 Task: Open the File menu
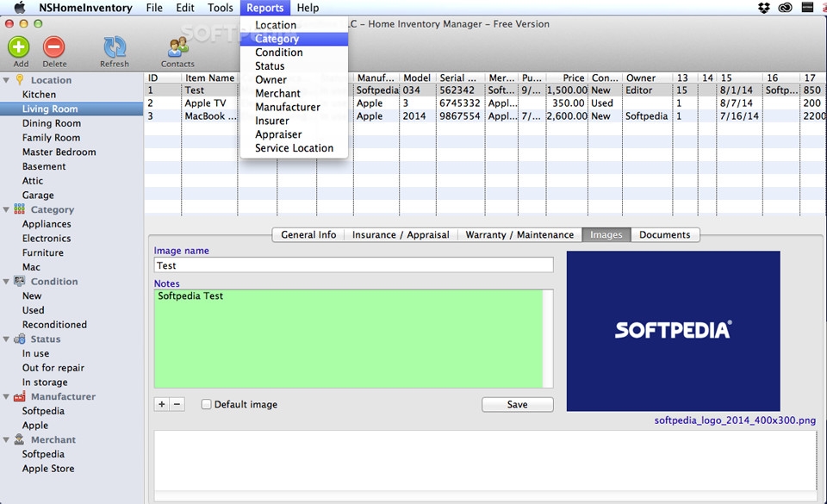[x=154, y=8]
